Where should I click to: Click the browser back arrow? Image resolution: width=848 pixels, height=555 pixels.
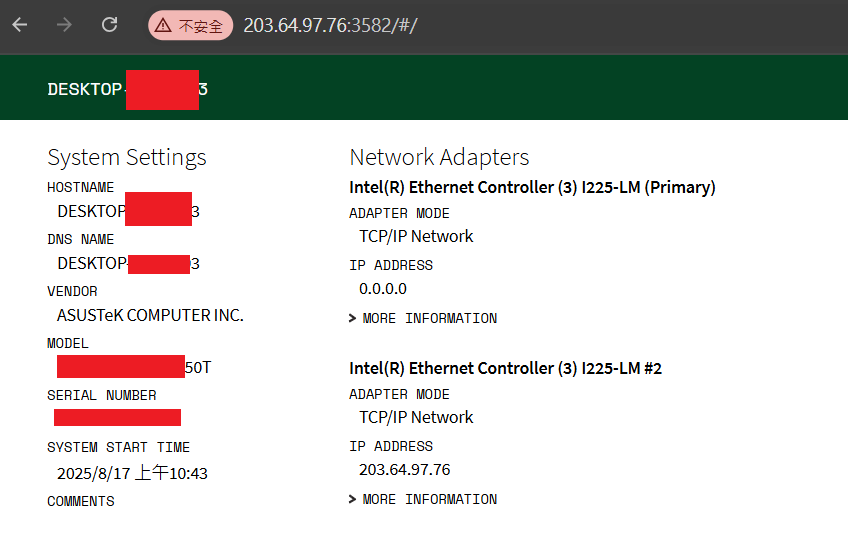pyautogui.click(x=20, y=25)
